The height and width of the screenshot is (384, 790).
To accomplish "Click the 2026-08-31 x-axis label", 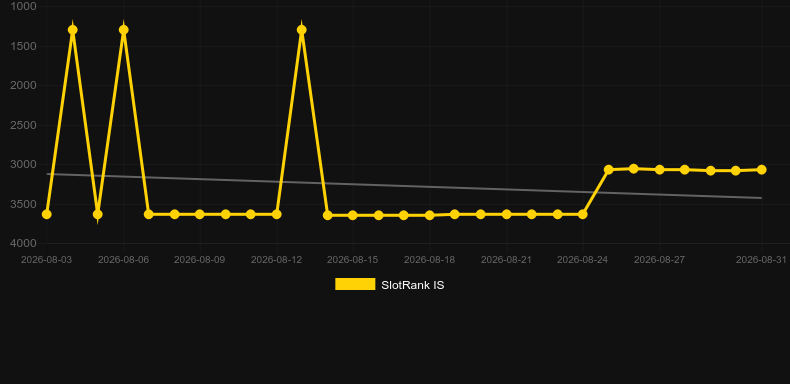I will pos(761,260).
